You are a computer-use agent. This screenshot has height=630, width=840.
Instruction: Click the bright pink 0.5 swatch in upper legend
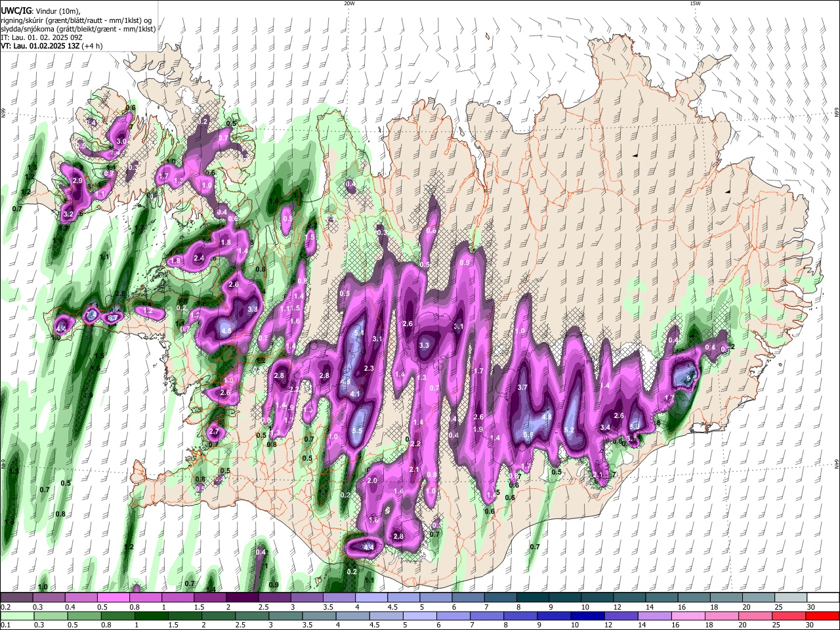(x=114, y=598)
